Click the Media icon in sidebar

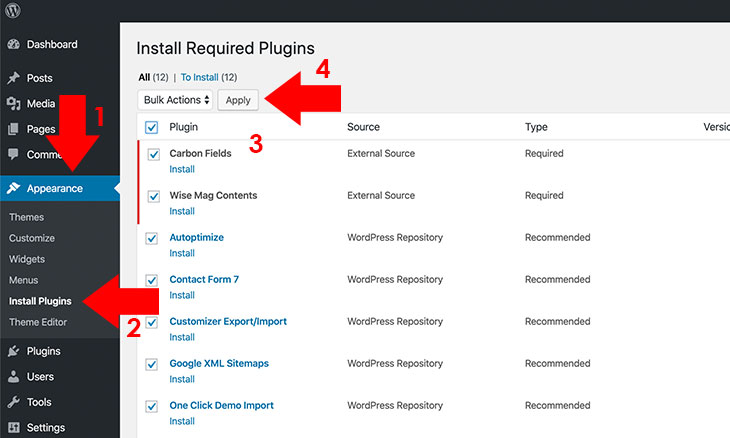point(14,103)
